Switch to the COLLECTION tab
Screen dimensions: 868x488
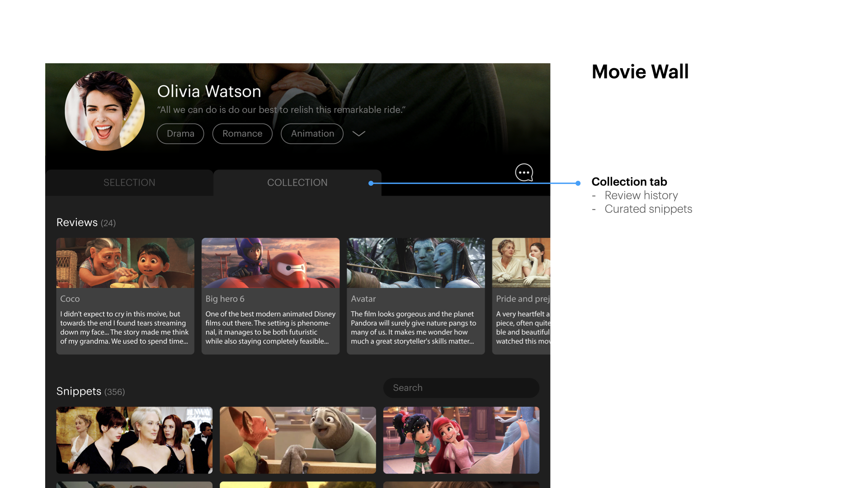click(x=297, y=183)
